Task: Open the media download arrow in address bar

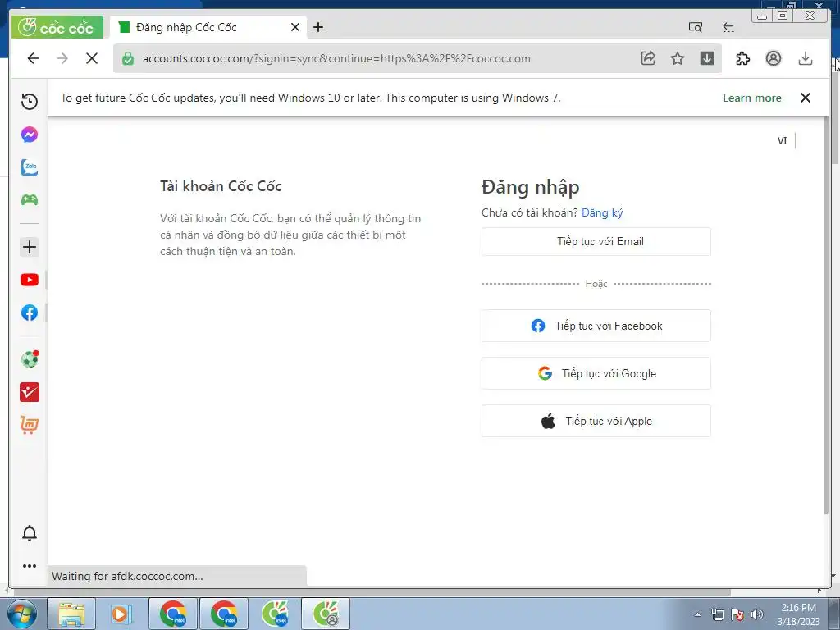Action: 707,58
